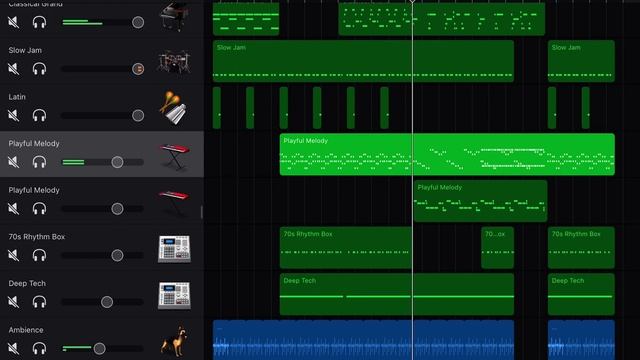This screenshot has width=640, height=360.
Task: Adjust the 70s Rhythm Box volume knob
Action: 117,255
